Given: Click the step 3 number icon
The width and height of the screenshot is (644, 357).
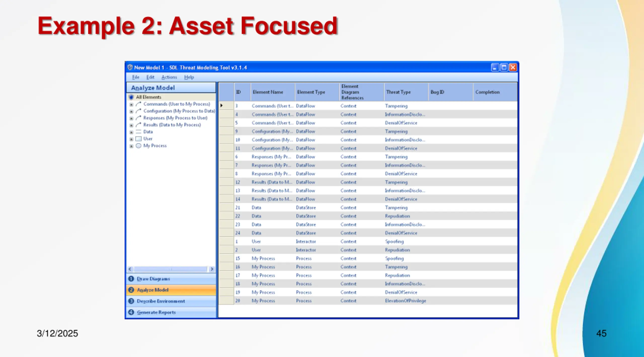Looking at the screenshot, I should click(x=131, y=301).
